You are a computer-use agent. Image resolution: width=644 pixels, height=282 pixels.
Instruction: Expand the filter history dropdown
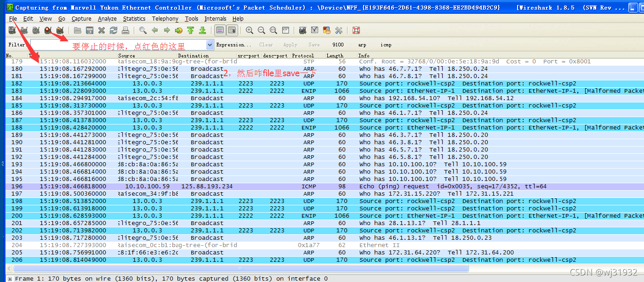(x=210, y=45)
